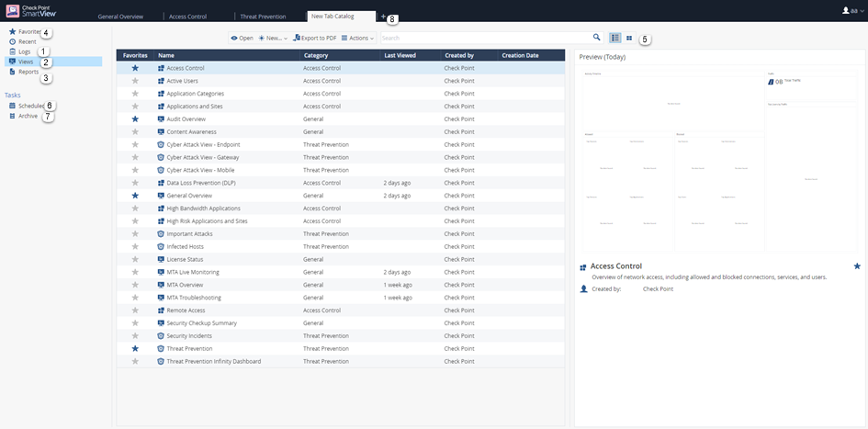Screen dimensions: 868x429
Task: Click the Content Awareness icon
Action: [161, 131]
